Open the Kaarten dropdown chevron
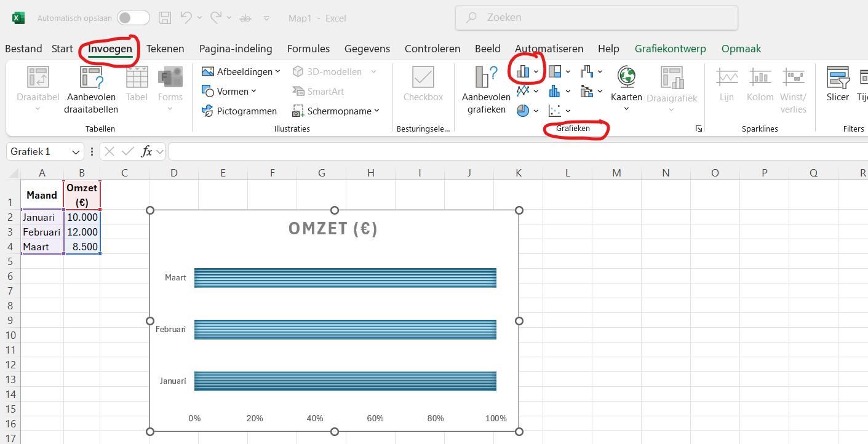This screenshot has width=868, height=444. pyautogui.click(x=627, y=109)
